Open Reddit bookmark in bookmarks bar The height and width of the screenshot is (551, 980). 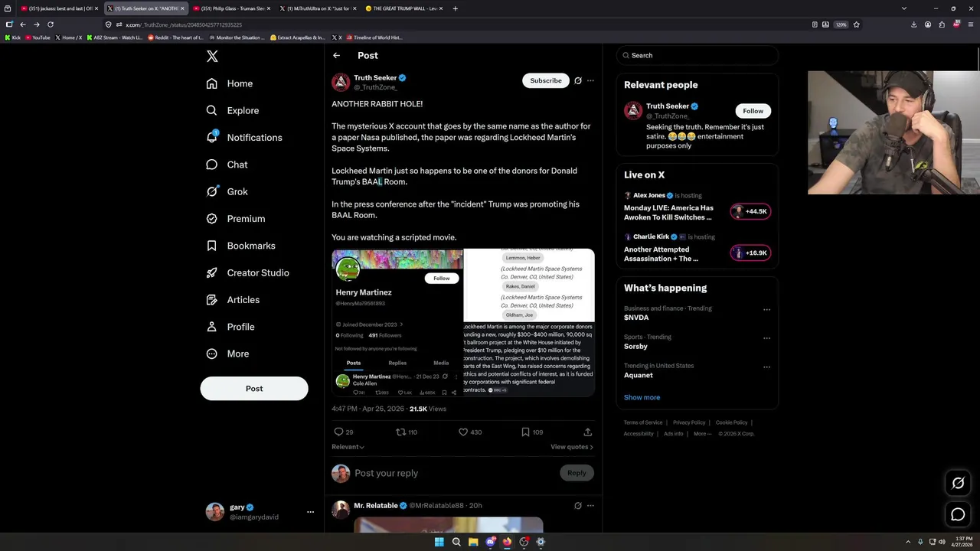(175, 37)
